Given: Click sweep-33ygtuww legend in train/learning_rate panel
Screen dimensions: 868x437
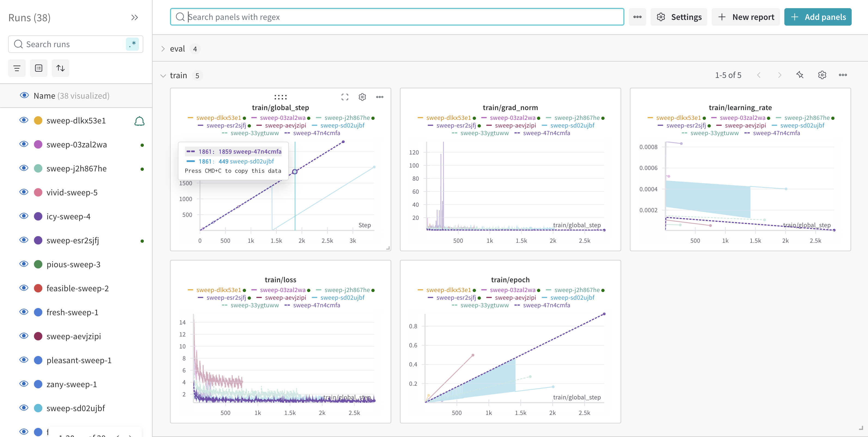Looking at the screenshot, I should click(714, 133).
